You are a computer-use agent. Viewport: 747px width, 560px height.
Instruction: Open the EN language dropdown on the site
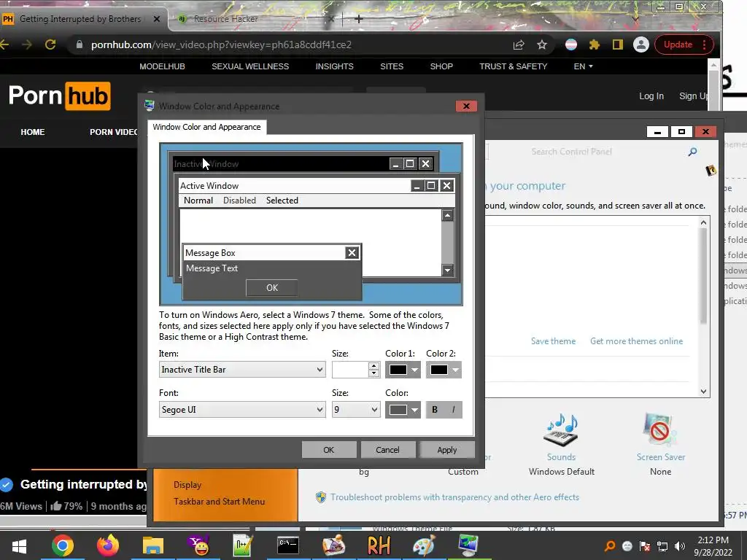coord(583,66)
